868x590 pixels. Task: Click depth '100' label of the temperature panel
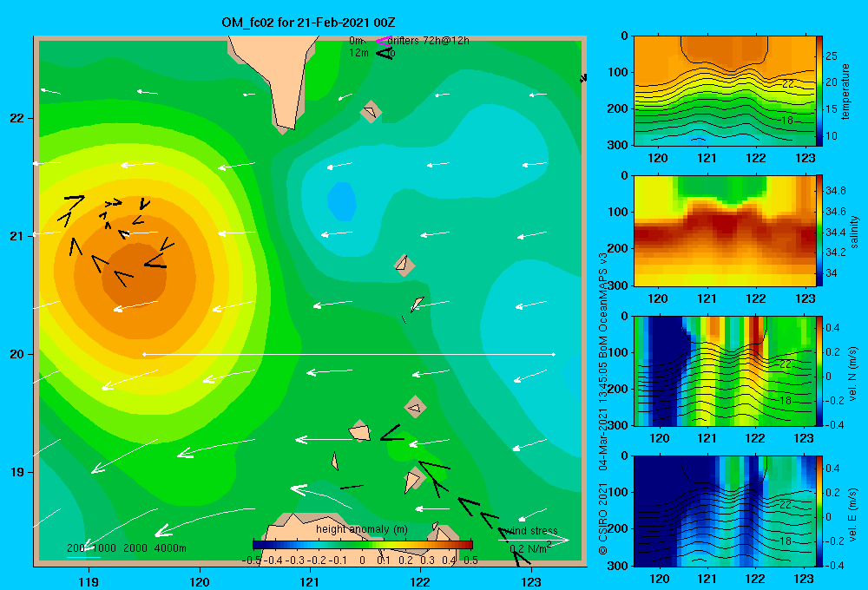click(619, 72)
